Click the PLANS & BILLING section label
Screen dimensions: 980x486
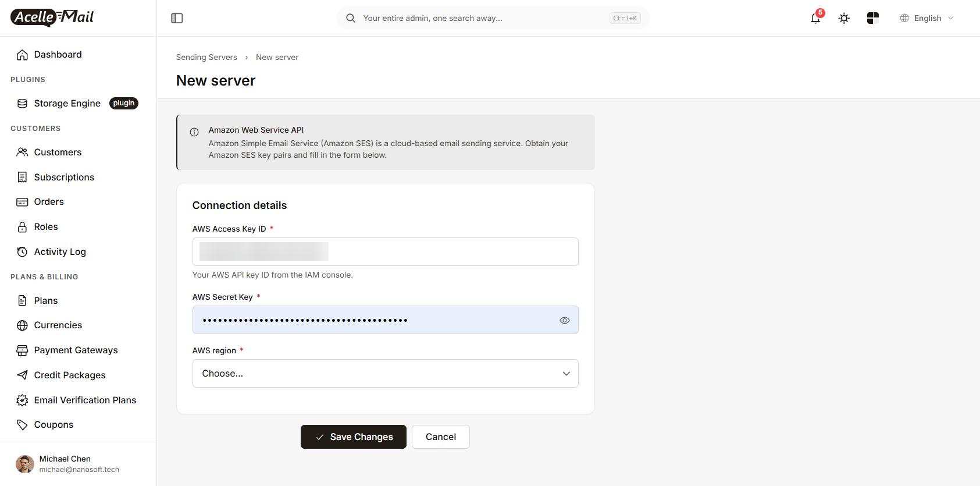(44, 277)
